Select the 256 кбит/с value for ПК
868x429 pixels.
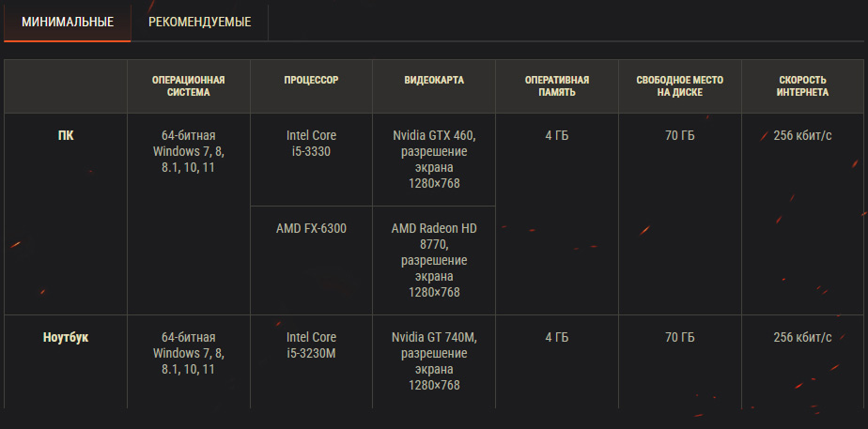tap(803, 135)
